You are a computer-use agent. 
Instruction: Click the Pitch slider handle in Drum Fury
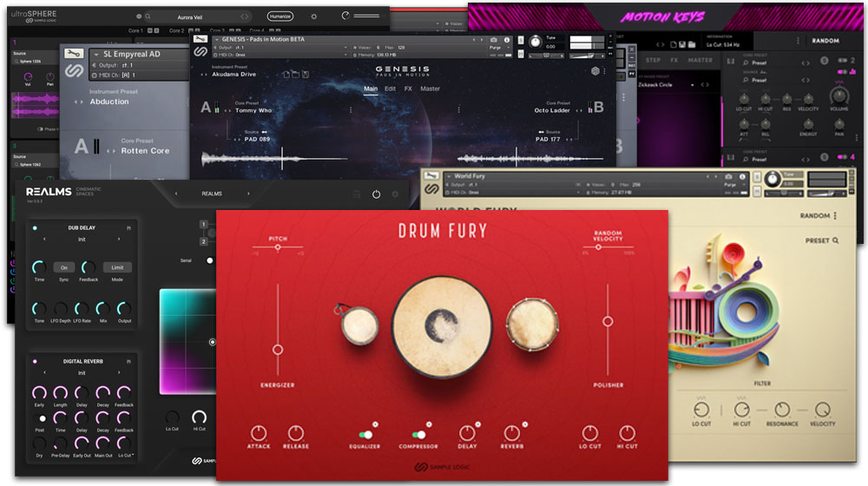point(278,247)
